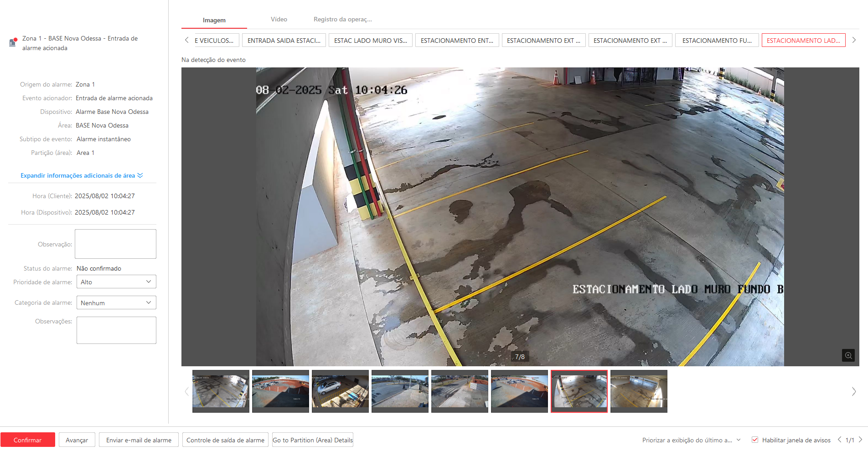Toggle Habilitar janela de avisos checkbox
Viewport: 868px width, 451px height.
coord(755,440)
